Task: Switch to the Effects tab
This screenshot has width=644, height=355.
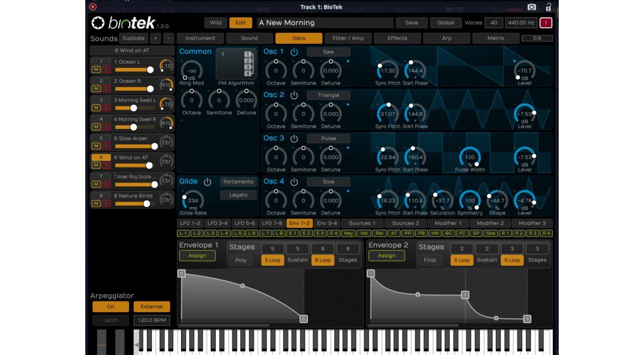Action: (x=397, y=38)
